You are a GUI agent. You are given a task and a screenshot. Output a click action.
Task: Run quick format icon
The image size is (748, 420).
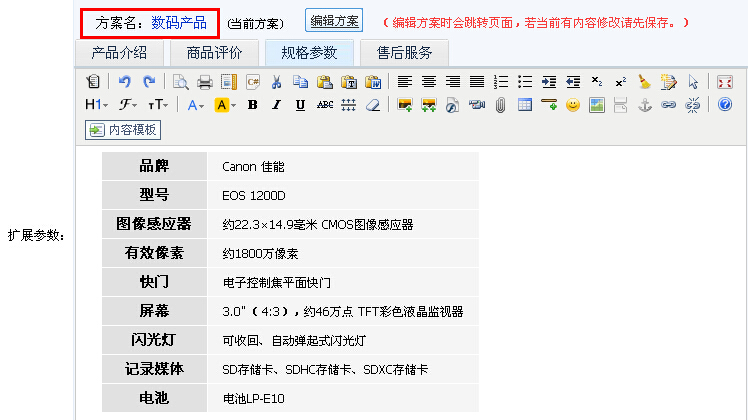668,82
